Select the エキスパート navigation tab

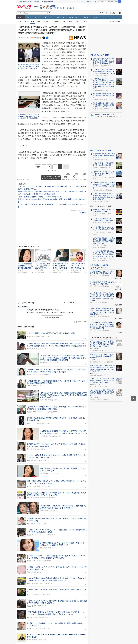click(x=48, y=17)
